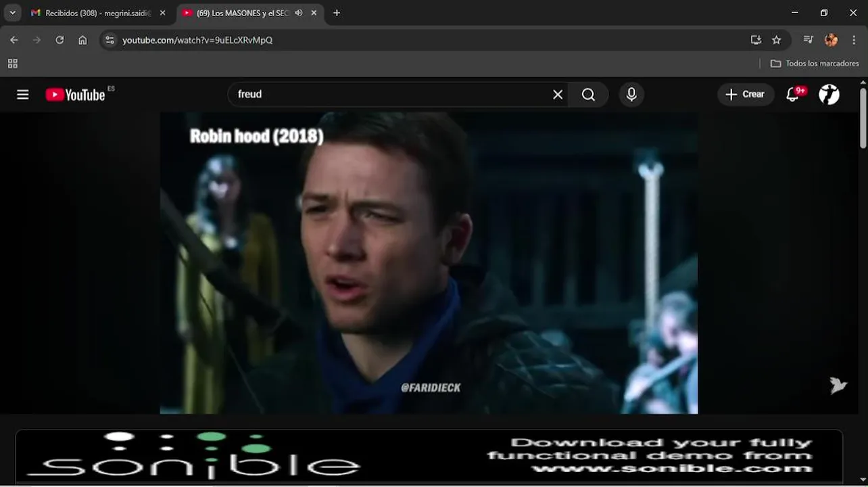Open the Crear create menu

(x=745, y=95)
